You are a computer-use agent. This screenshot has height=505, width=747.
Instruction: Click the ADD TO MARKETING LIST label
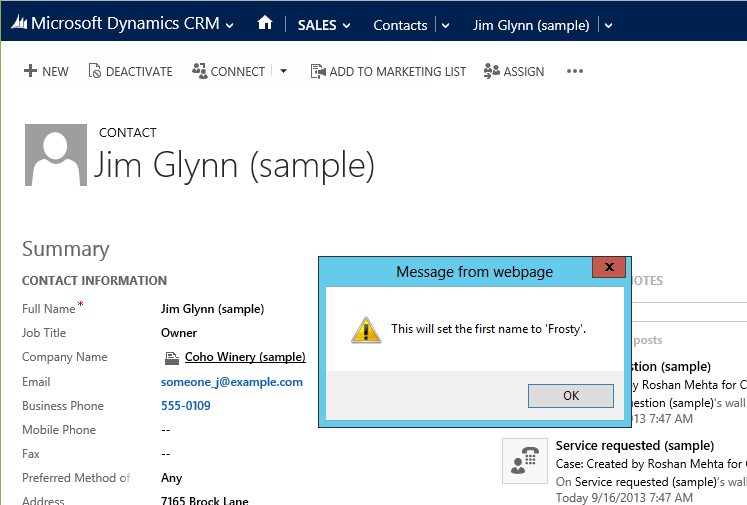(x=398, y=71)
